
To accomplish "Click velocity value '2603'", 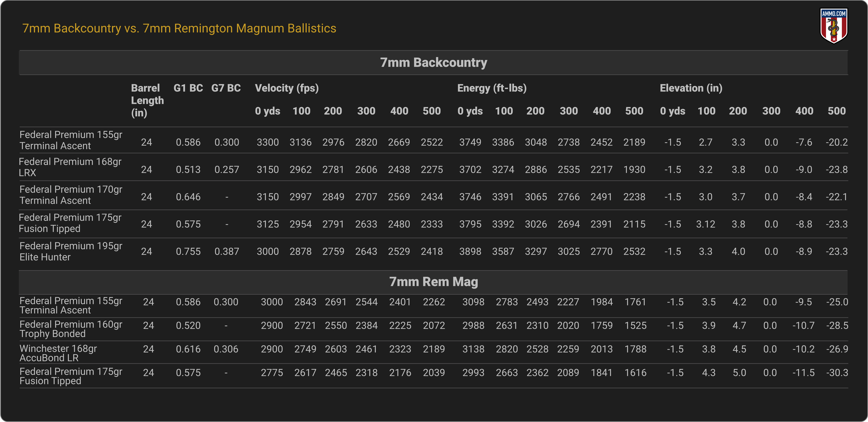I will [336, 349].
